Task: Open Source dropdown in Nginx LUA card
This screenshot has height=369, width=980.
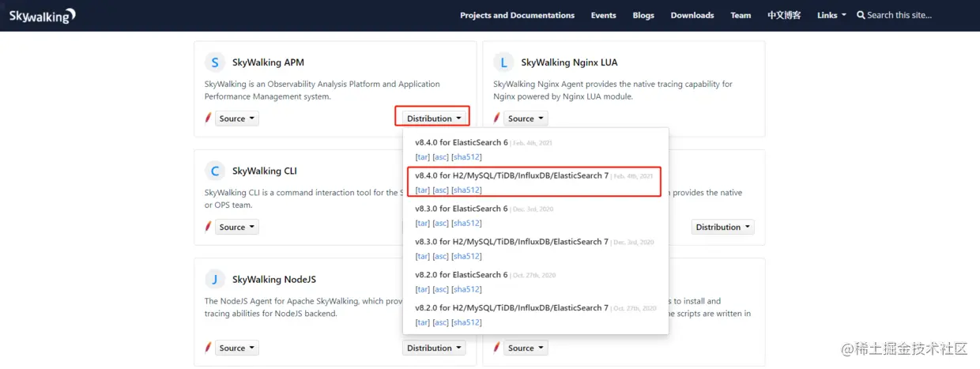Action: pyautogui.click(x=526, y=119)
